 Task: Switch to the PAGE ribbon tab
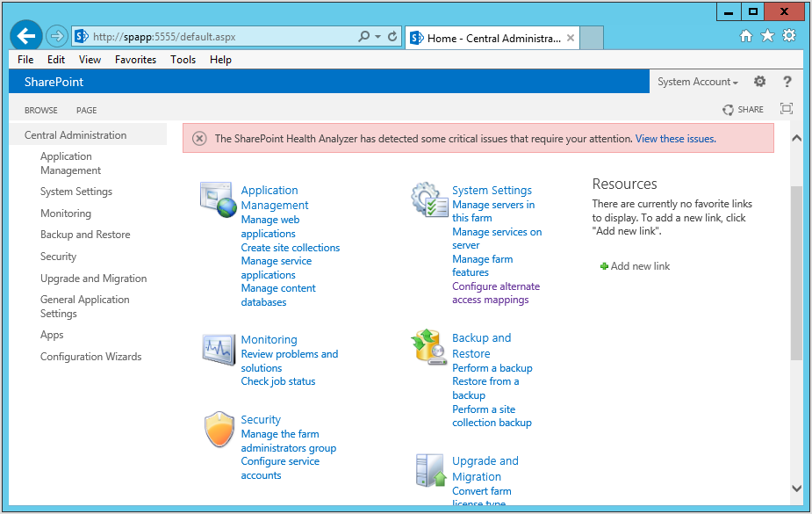(87, 111)
